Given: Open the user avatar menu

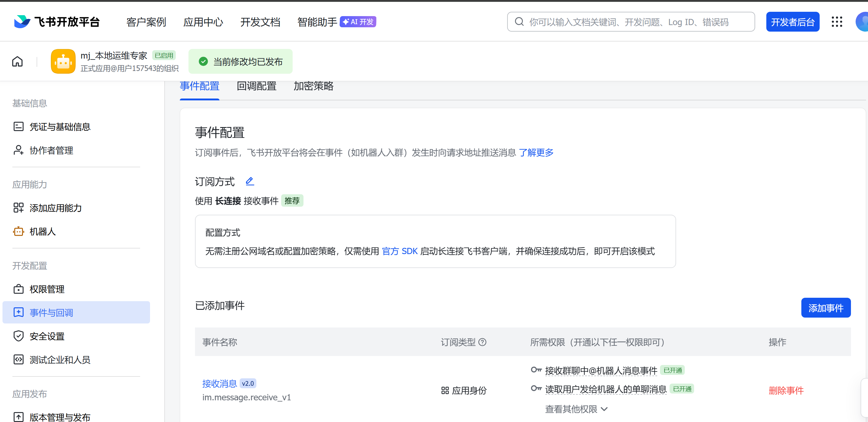Looking at the screenshot, I should coord(862,22).
